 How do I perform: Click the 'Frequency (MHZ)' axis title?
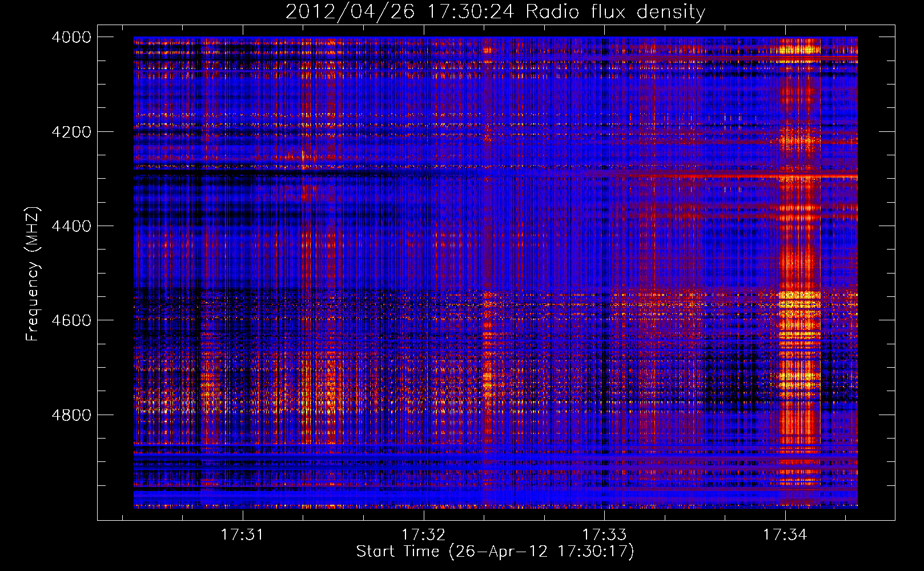click(33, 274)
